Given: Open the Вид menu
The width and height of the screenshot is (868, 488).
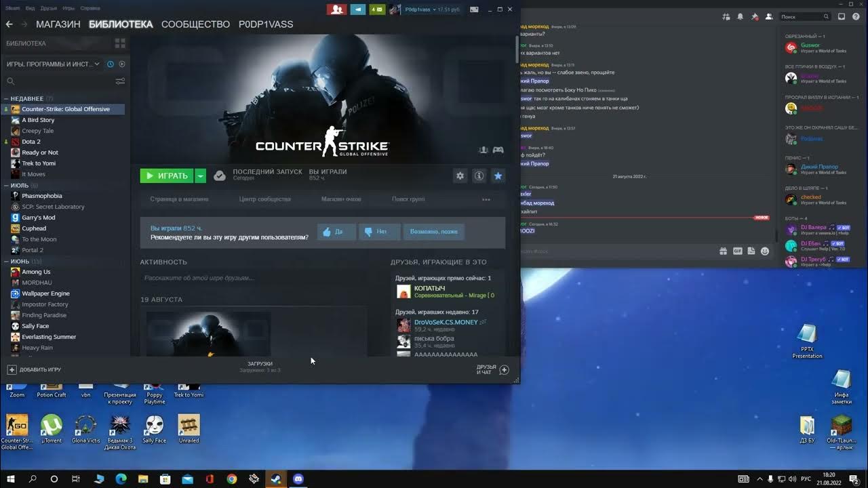Looking at the screenshot, I should click(x=30, y=8).
